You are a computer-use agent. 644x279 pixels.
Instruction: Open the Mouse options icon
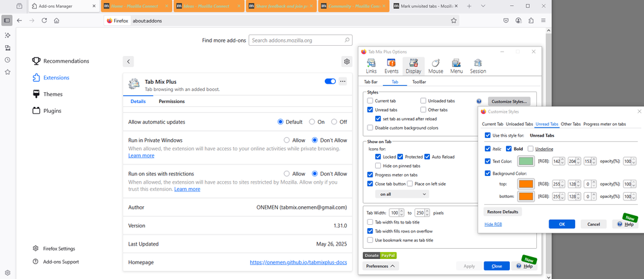pos(435,66)
